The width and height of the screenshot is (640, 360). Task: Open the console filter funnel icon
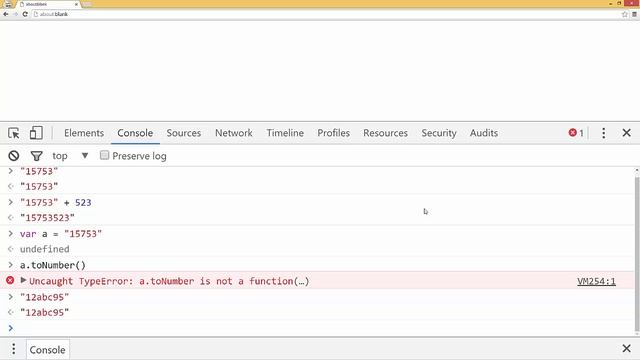pos(36,156)
